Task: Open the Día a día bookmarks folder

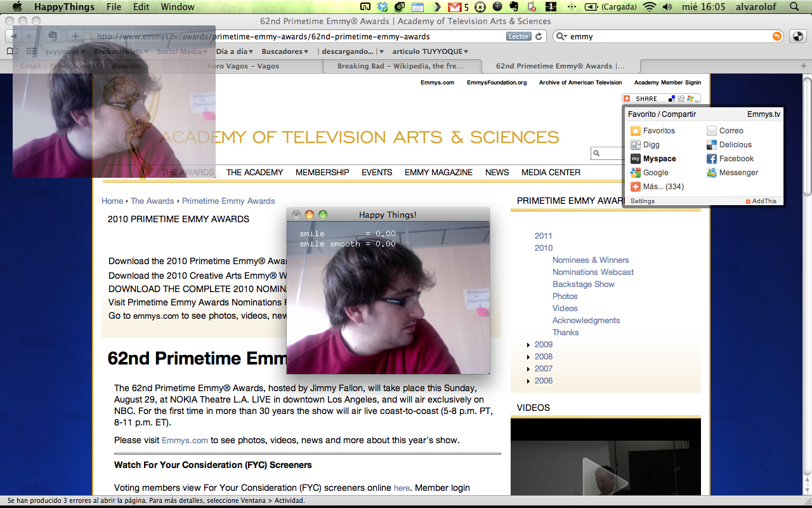Action: click(234, 51)
